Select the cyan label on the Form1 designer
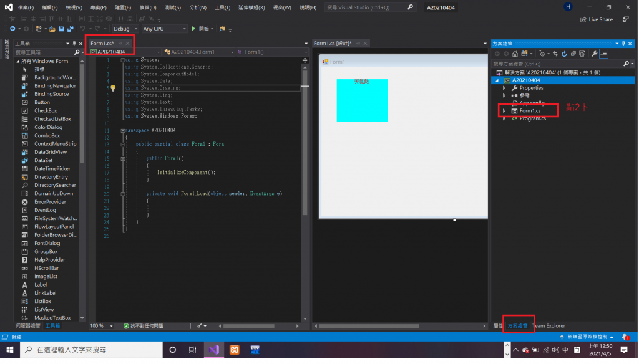This screenshot has width=639, height=364. point(362,100)
